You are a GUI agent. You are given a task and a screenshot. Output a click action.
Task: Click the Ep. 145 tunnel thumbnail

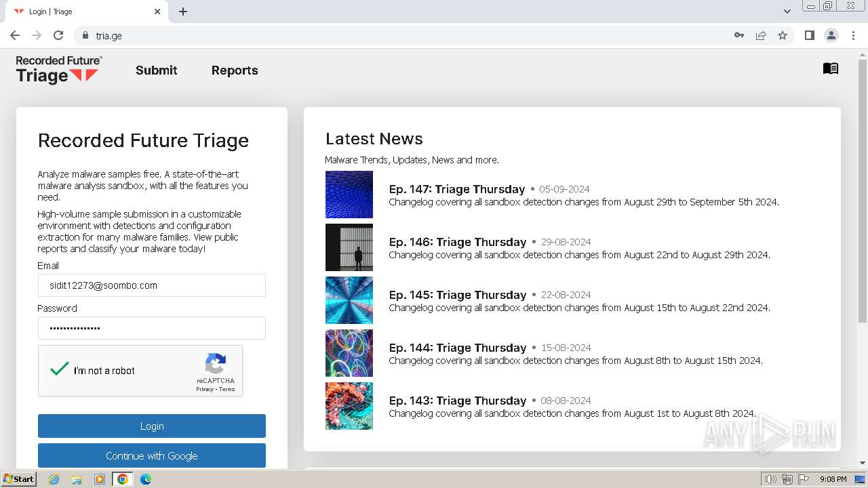point(349,300)
